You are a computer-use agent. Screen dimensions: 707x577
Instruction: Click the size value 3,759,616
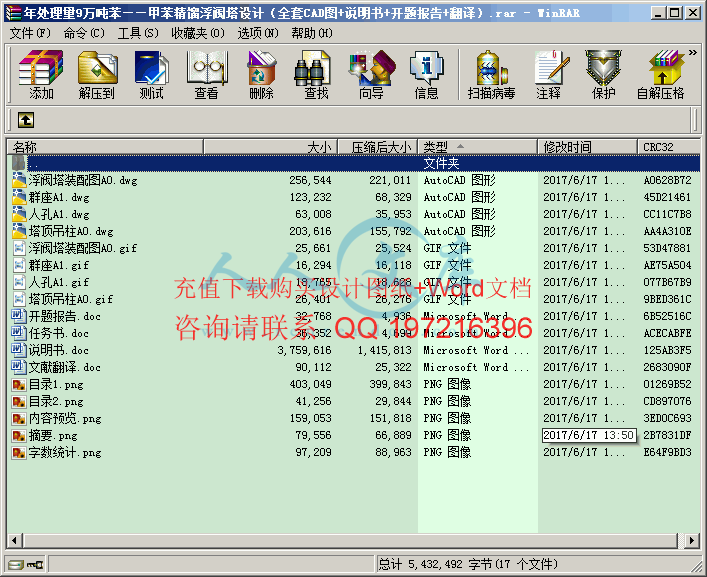coord(304,350)
